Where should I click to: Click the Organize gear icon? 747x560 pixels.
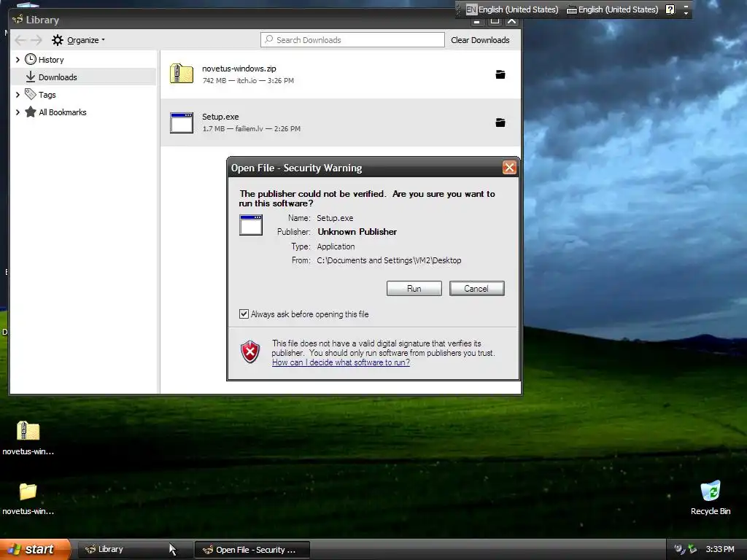[x=58, y=40]
